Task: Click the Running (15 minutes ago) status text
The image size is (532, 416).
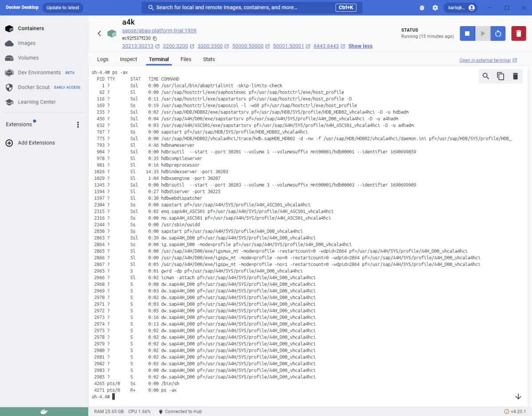Action: [x=427, y=36]
